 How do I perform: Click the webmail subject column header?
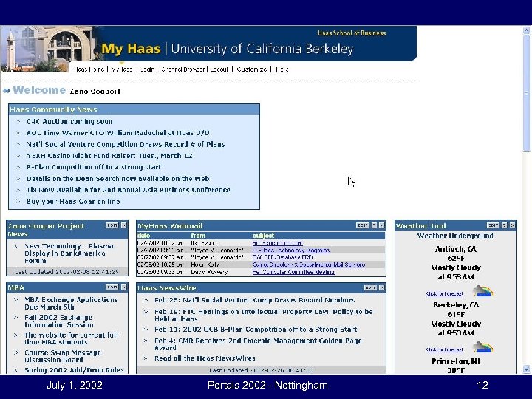coord(263,236)
